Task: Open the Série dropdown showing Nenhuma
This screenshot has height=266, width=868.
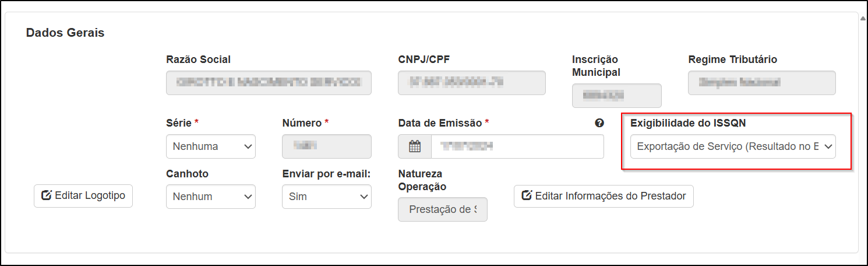Action: (211, 146)
